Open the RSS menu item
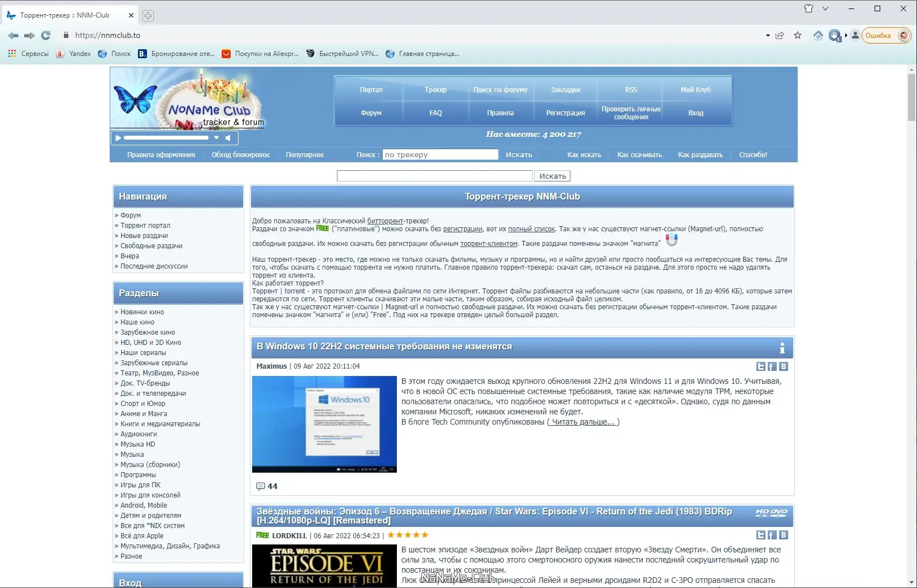The width and height of the screenshot is (917, 588). click(x=631, y=90)
